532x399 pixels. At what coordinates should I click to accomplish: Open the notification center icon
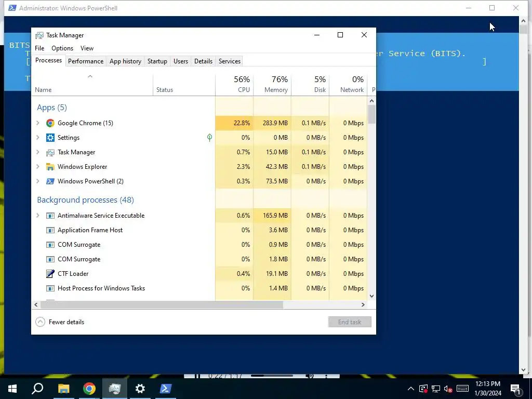click(x=516, y=389)
